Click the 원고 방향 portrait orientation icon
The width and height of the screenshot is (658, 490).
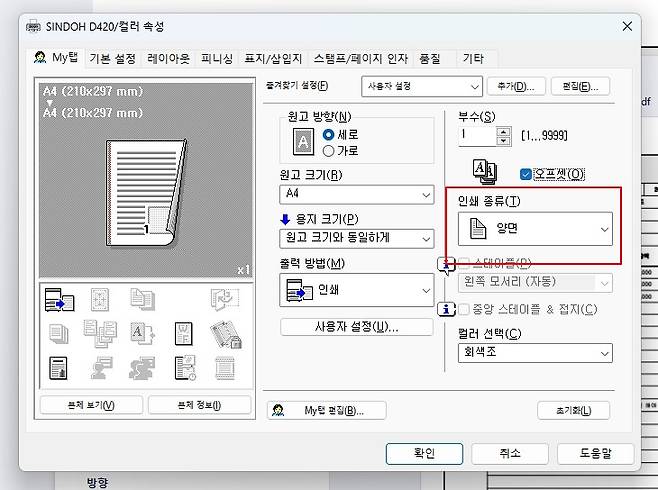tap(303, 141)
